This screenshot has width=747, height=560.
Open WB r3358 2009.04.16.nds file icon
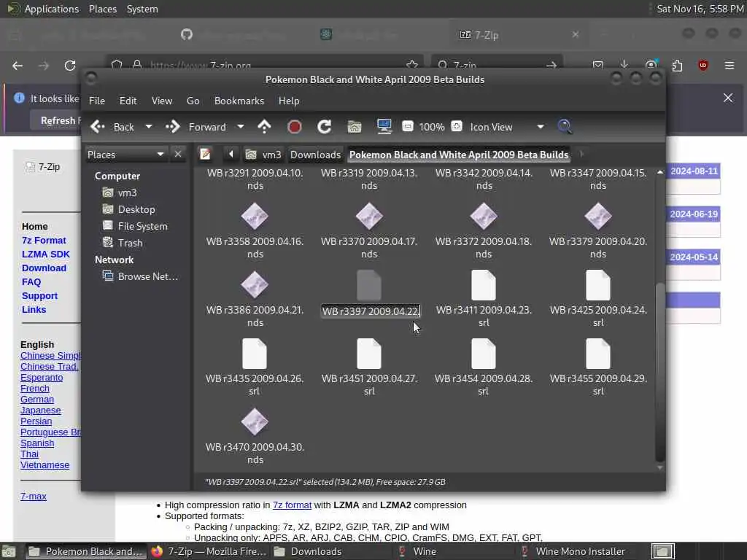(x=255, y=216)
